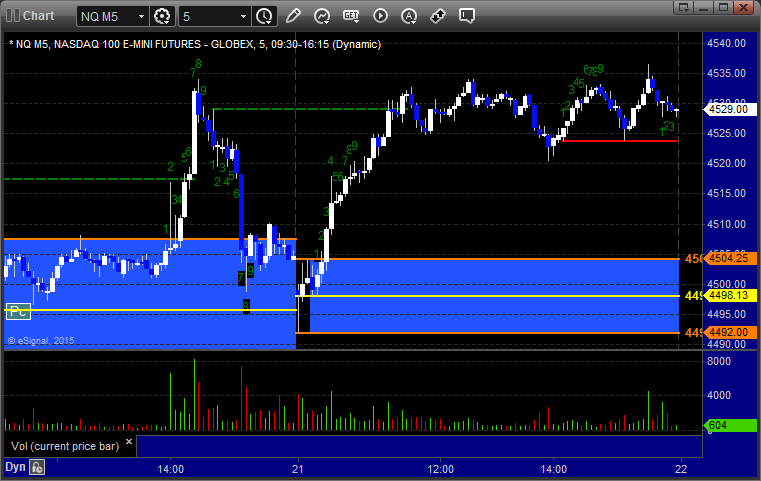Expand the NQ M5 symbol dropdown

coord(141,17)
